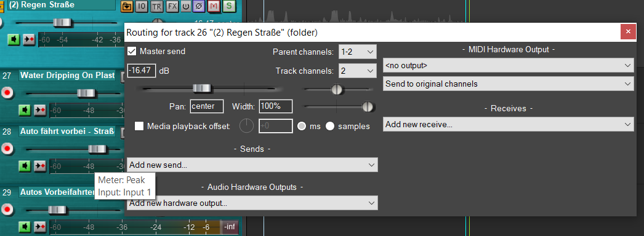Expand the Add new send dropdown
644x236 pixels.
[x=252, y=165]
